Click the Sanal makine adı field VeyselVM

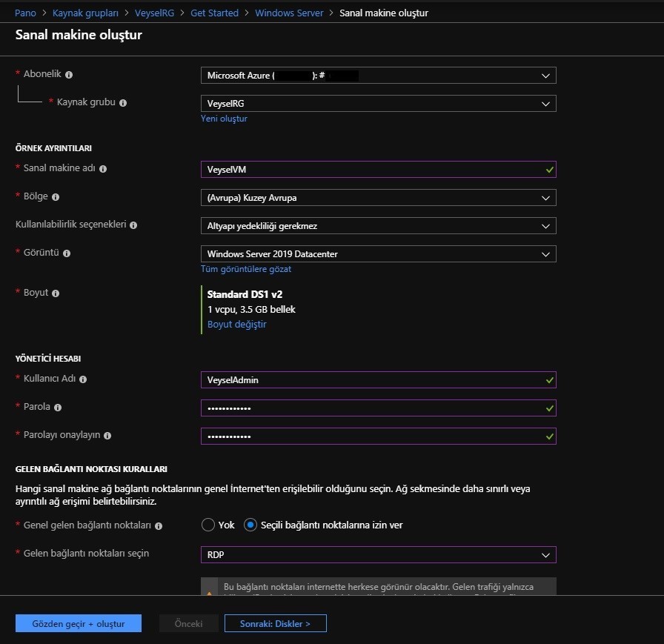378,170
